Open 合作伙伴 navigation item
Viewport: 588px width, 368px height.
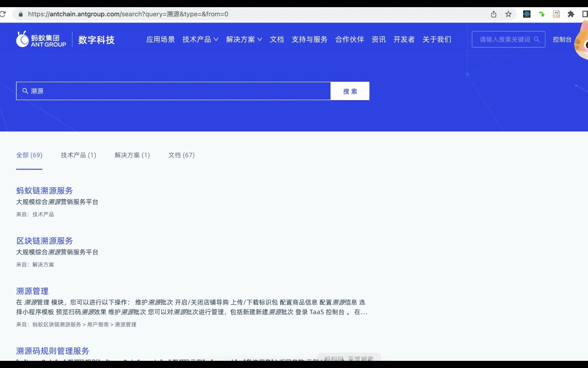349,39
